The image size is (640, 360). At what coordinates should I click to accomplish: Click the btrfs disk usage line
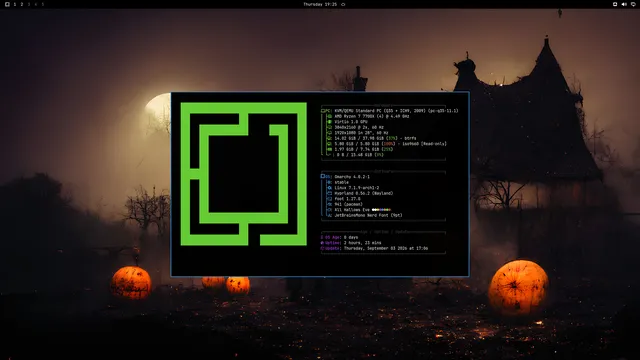tap(376, 138)
